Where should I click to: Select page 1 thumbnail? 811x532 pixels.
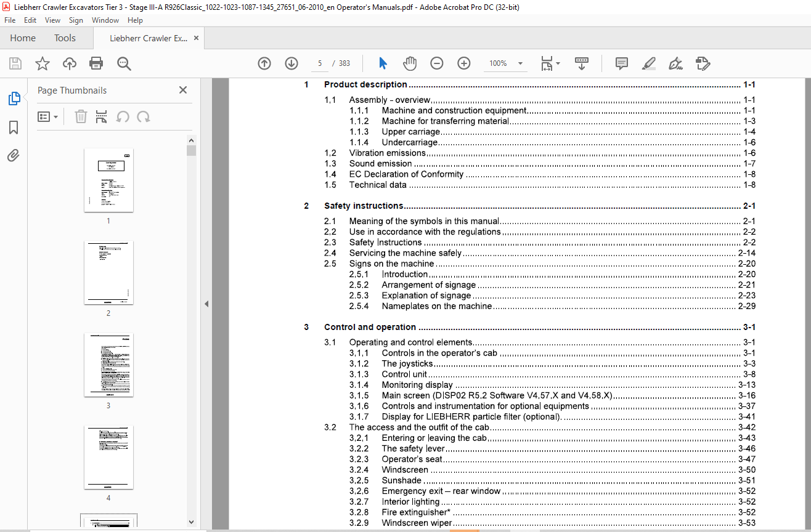pos(108,180)
